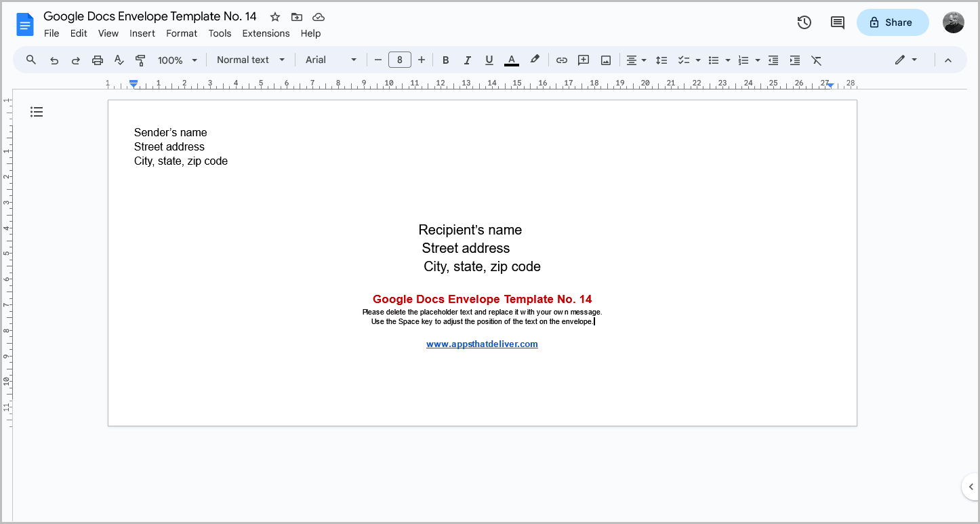Image resolution: width=980 pixels, height=524 pixels.
Task: Clear formatting from selected text
Action: [817, 60]
